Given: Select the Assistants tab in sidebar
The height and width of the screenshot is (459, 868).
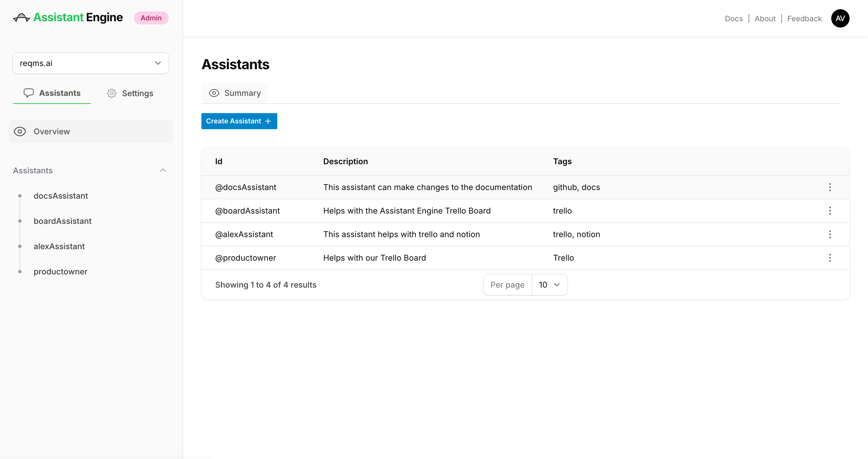Looking at the screenshot, I should [52, 93].
